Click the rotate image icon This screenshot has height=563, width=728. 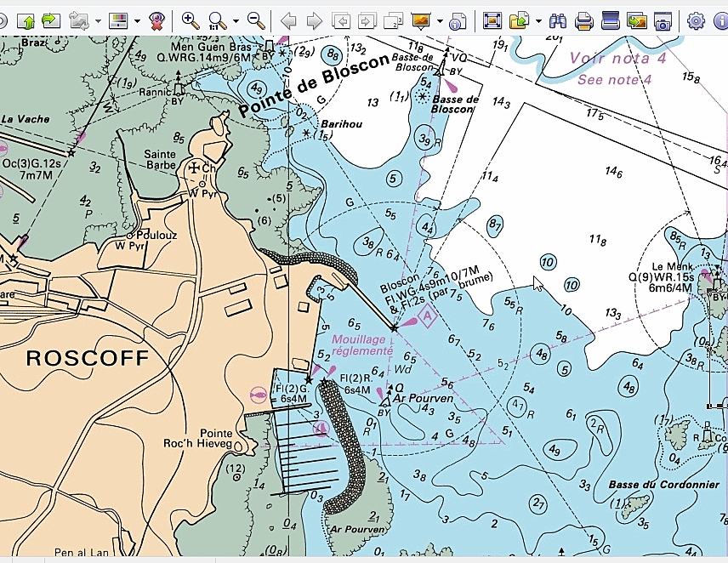click(79, 21)
